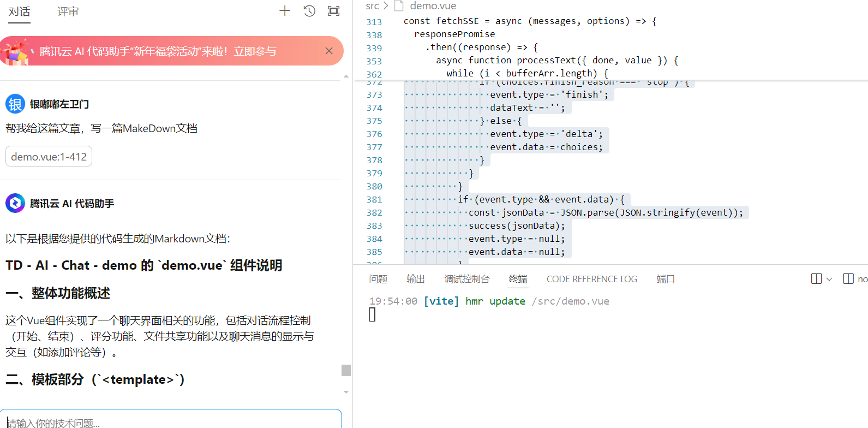Click code line event.data = choices
Viewport: 868px width, 428px height.
click(547, 147)
